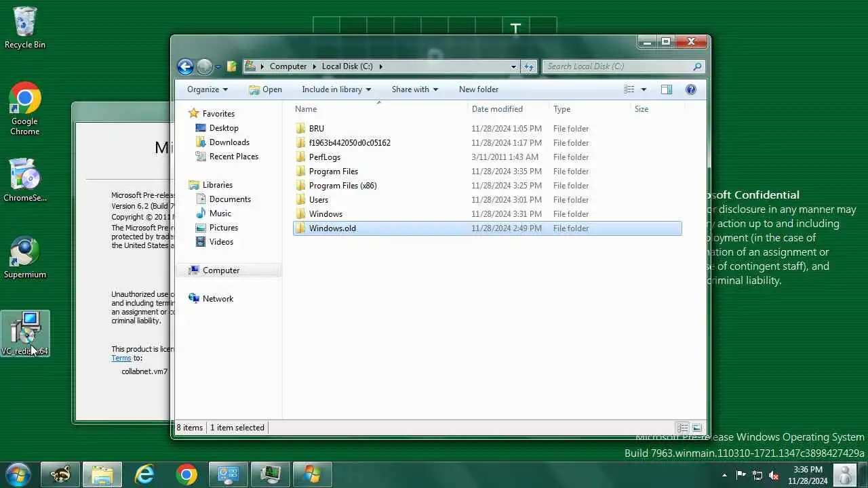Viewport: 868px width, 488px height.
Task: Click the Terms link in About window
Action: [x=121, y=358]
